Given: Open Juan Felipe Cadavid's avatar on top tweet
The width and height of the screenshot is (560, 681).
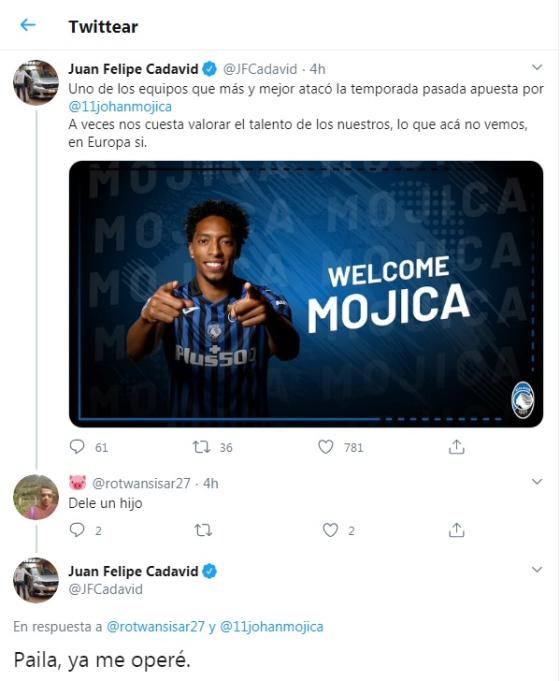Looking at the screenshot, I should click(36, 83).
